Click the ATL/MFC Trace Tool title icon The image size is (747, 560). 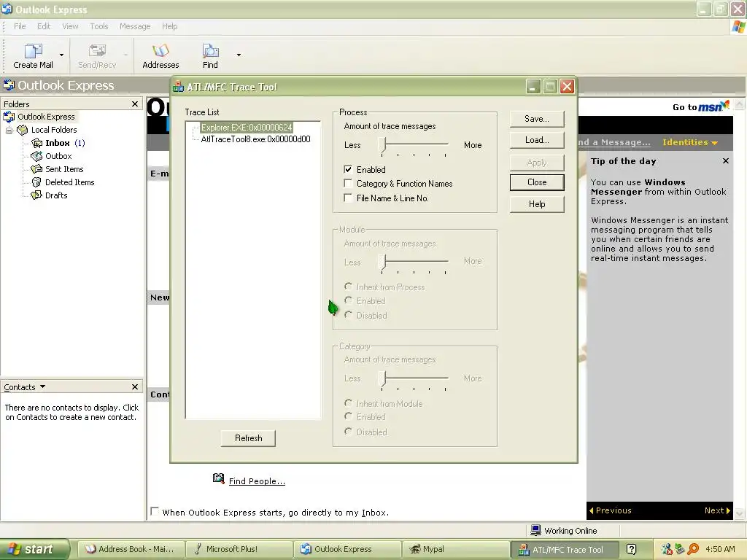click(179, 87)
